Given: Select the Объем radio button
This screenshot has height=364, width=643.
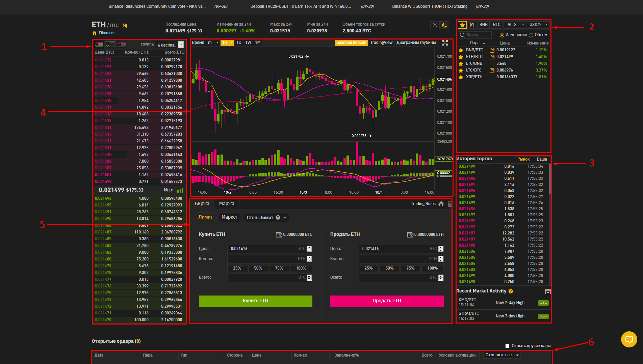Looking at the screenshot, I should click(531, 35).
